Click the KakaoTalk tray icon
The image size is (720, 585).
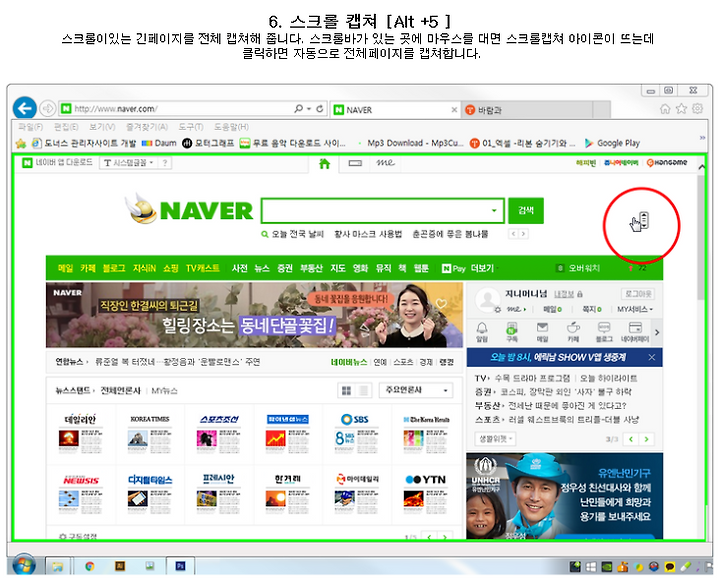tap(669, 567)
